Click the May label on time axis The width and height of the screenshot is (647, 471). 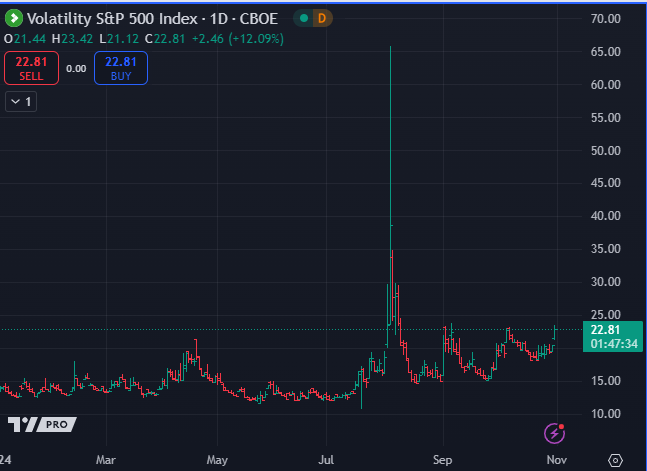[217, 460]
